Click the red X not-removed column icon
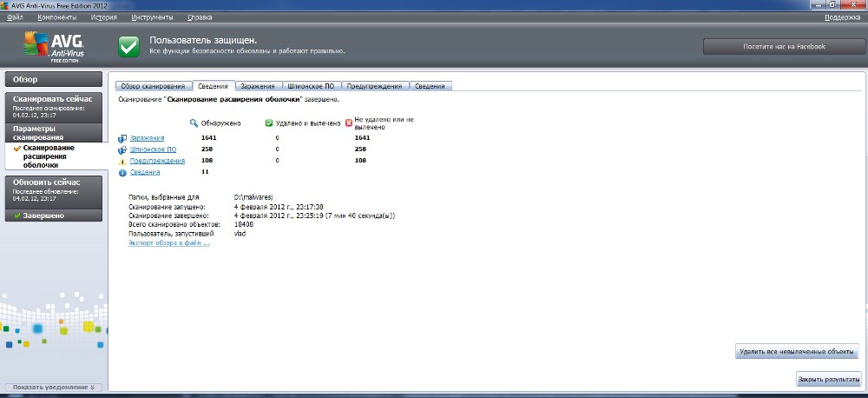The height and width of the screenshot is (398, 868). (x=349, y=123)
